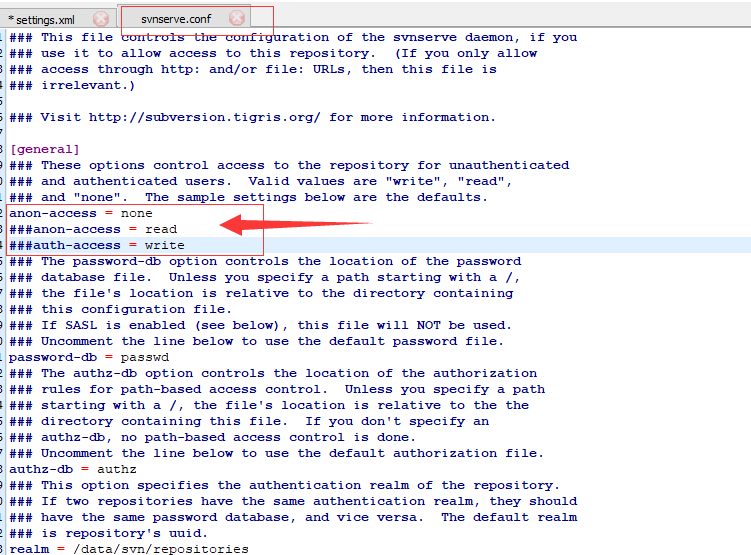The image size is (751, 555).
Task: Click the line '###anon-access = read'
Action: (x=93, y=229)
